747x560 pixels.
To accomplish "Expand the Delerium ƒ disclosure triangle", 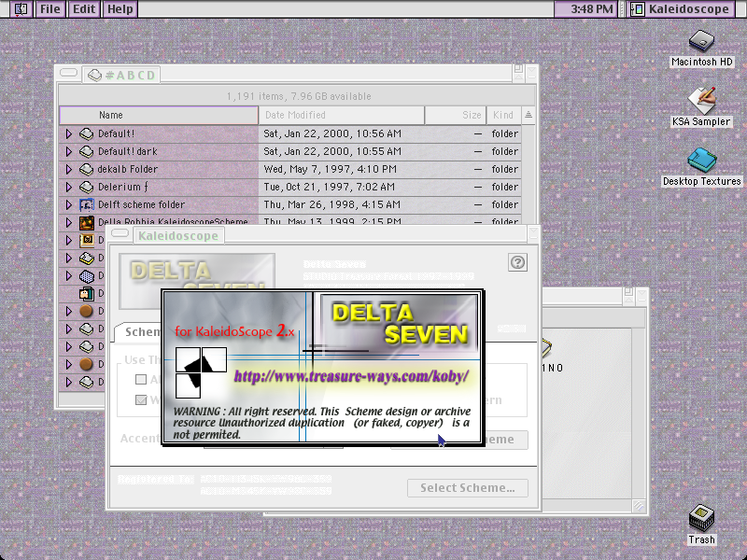I will (68, 187).
